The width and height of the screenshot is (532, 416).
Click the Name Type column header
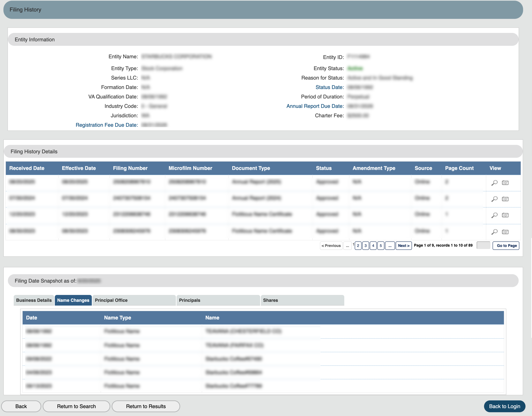[x=117, y=317]
